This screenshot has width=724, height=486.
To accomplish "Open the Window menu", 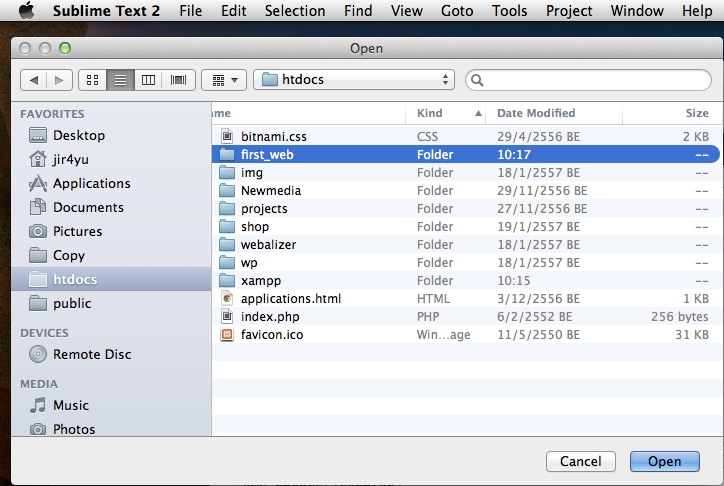I will (637, 11).
